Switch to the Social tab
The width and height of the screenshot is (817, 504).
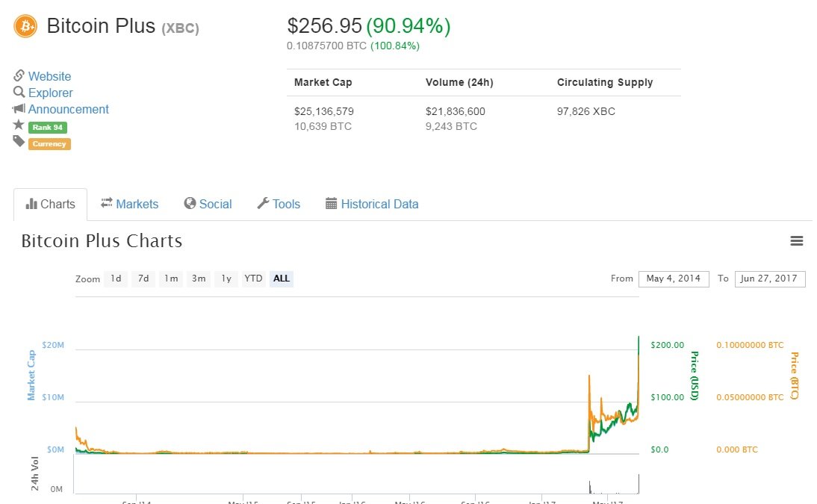click(x=208, y=205)
